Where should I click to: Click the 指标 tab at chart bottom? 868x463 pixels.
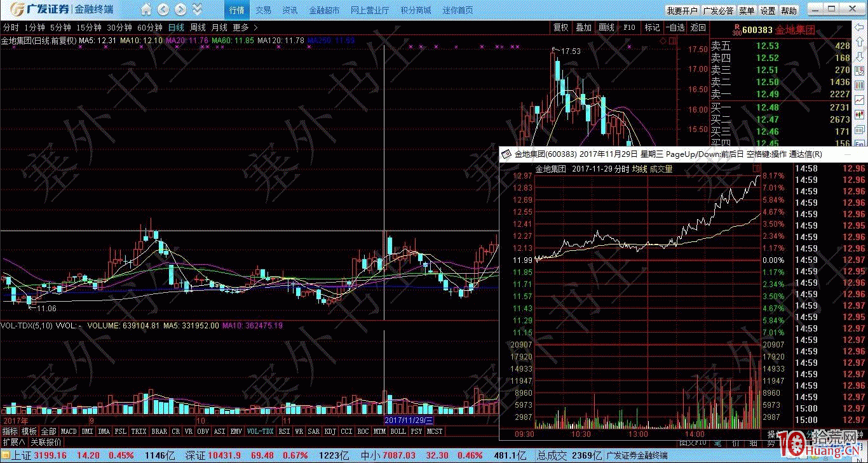[10, 431]
